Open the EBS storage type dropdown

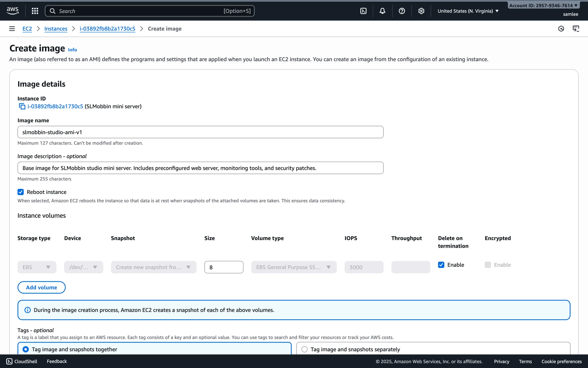tap(37, 267)
